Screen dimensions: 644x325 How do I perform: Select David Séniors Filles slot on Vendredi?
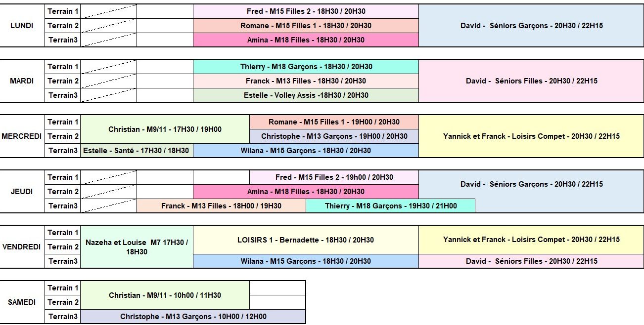[x=531, y=261]
